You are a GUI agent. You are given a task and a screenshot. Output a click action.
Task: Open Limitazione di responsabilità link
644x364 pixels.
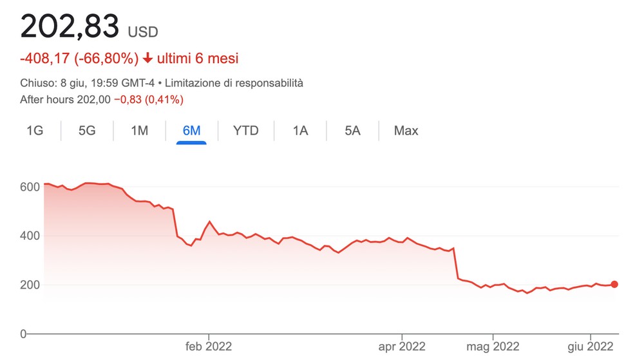[x=234, y=83]
